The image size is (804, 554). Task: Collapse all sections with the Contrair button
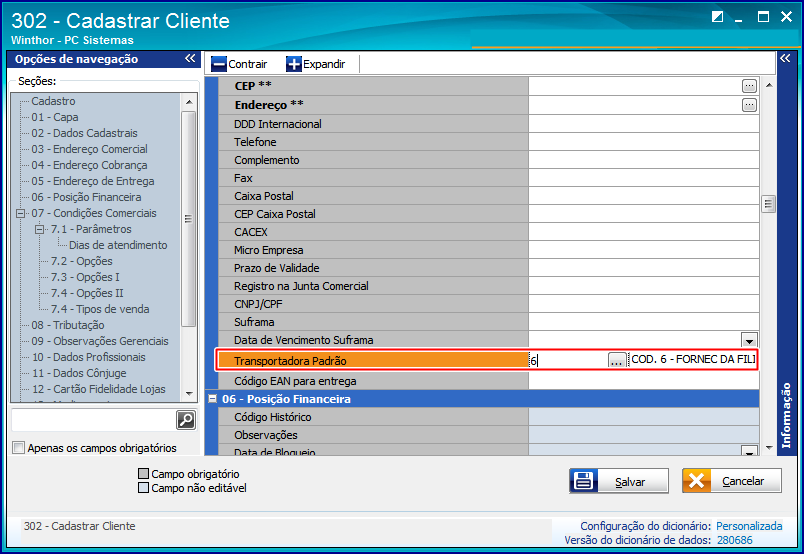click(239, 64)
